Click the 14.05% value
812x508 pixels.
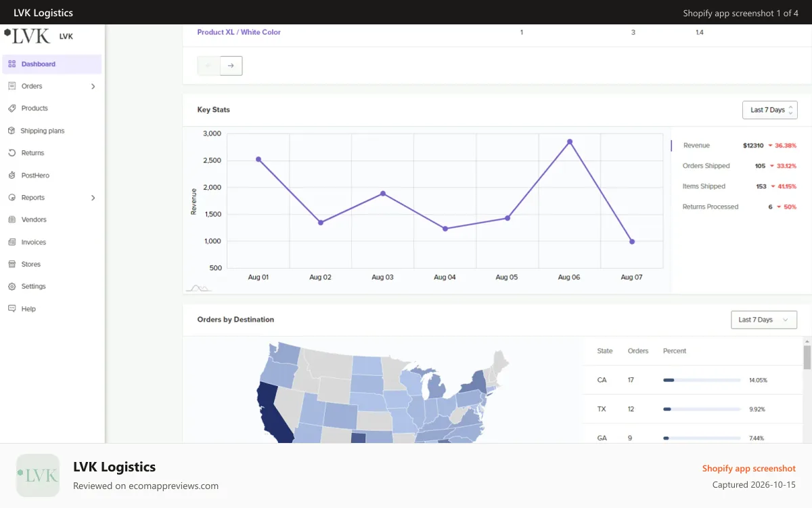[x=758, y=380]
